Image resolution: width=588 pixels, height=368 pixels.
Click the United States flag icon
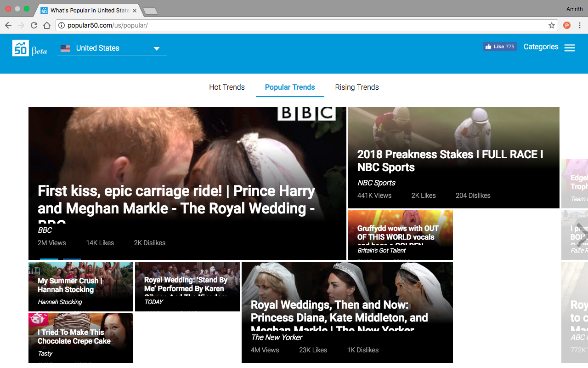pos(65,48)
